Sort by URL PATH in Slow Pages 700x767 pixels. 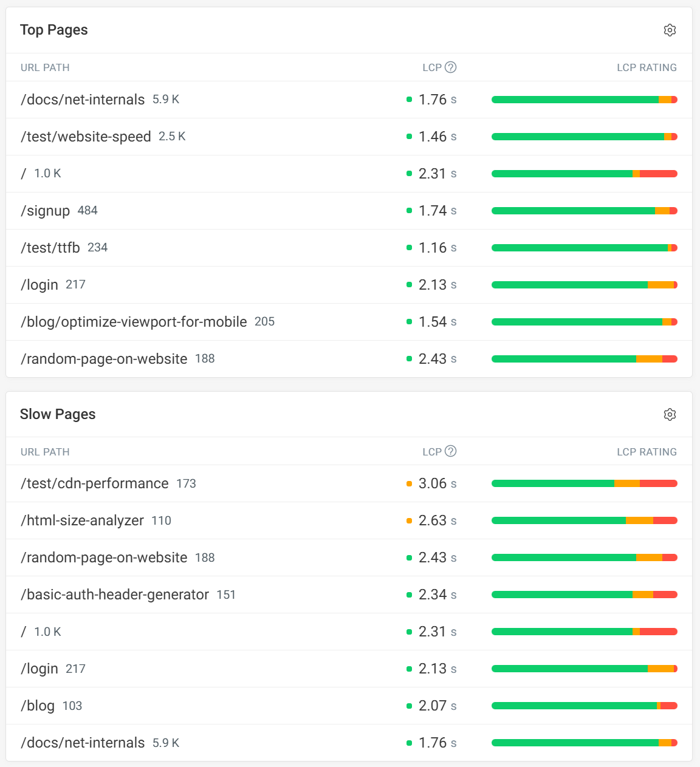click(45, 452)
